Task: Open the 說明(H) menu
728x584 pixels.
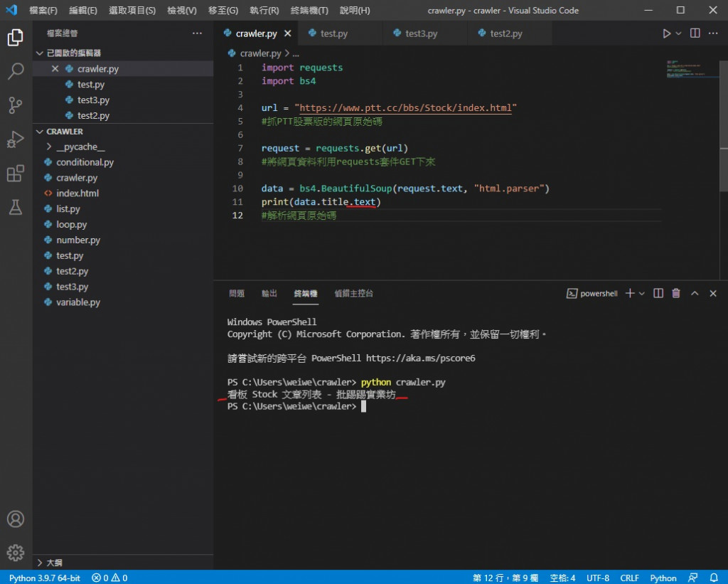Action: tap(355, 10)
